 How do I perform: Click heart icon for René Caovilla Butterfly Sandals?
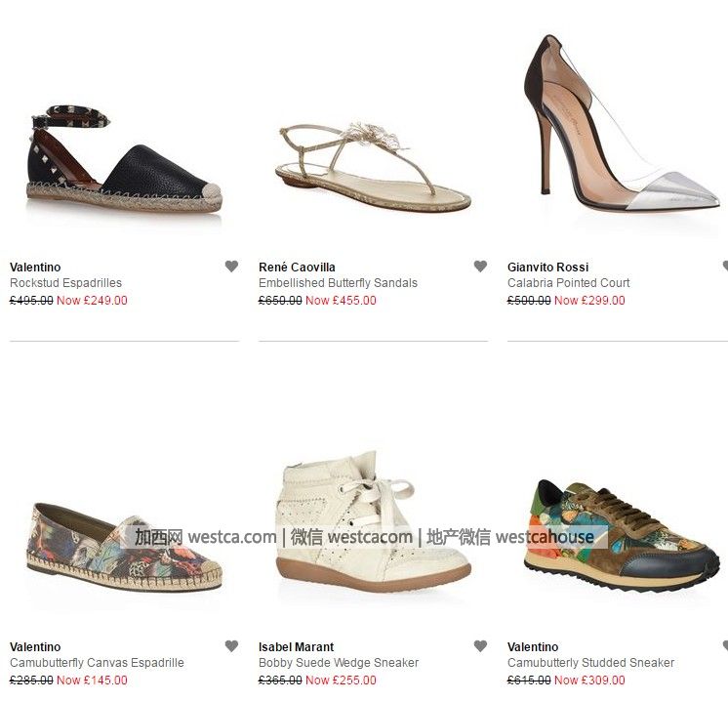pos(480,267)
